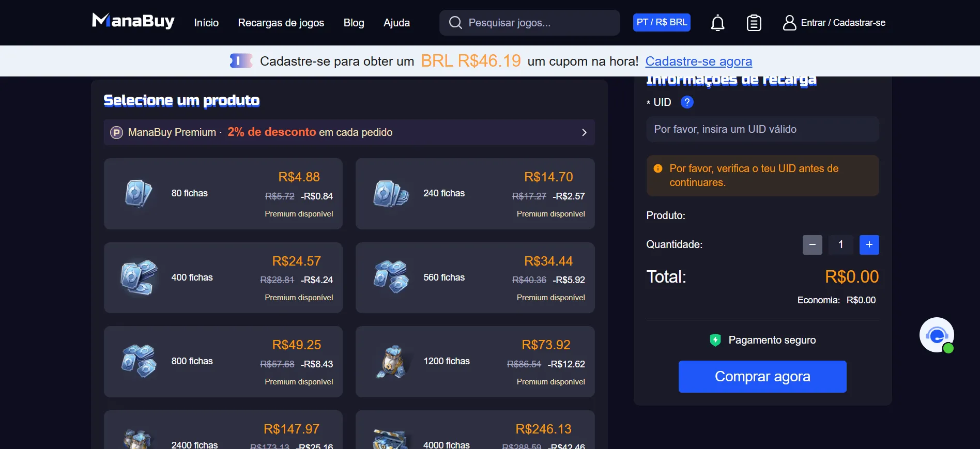Click the 800 fichas card icon
The height and width of the screenshot is (449, 980).
[139, 361]
